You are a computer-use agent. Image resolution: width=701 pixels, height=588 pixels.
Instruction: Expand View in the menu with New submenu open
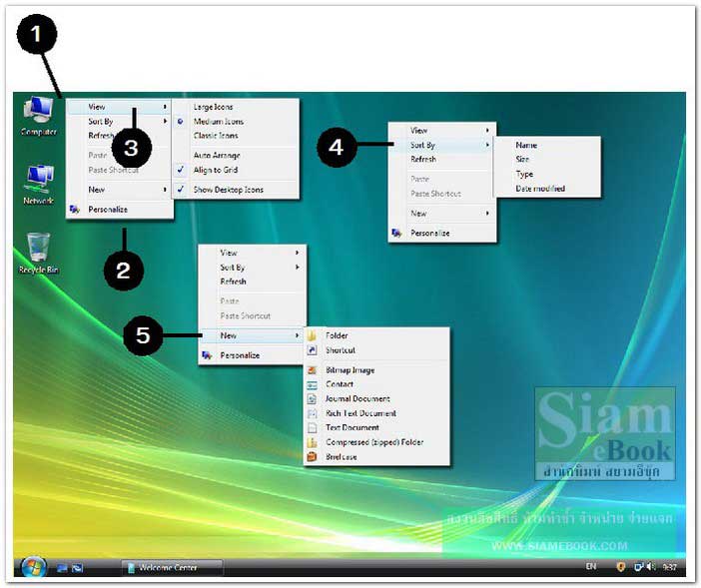pos(252,253)
